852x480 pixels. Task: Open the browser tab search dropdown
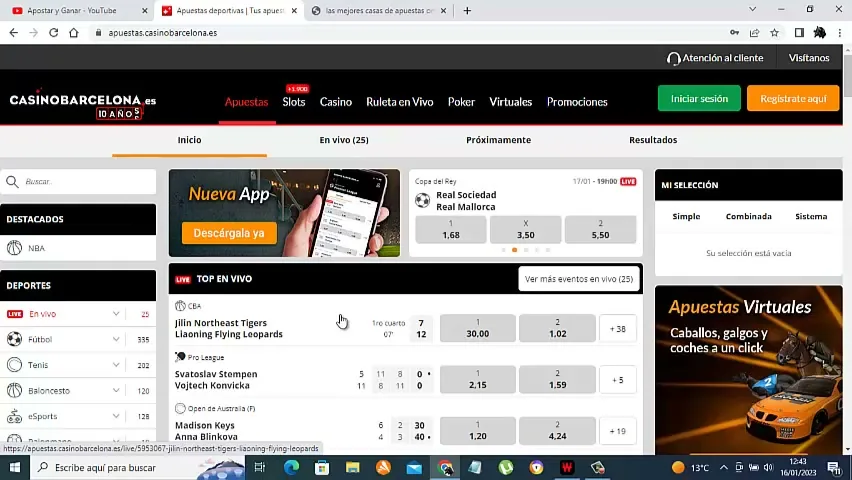753,9
